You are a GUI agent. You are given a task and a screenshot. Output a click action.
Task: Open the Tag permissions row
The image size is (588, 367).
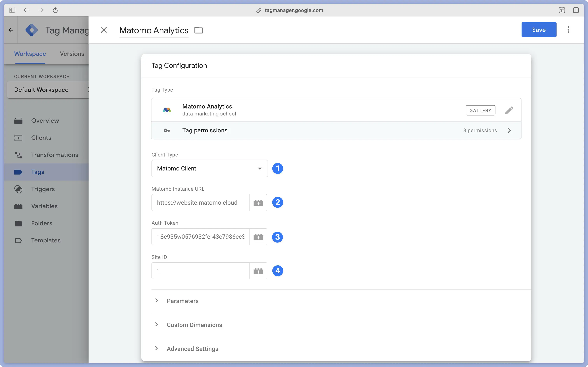point(336,130)
